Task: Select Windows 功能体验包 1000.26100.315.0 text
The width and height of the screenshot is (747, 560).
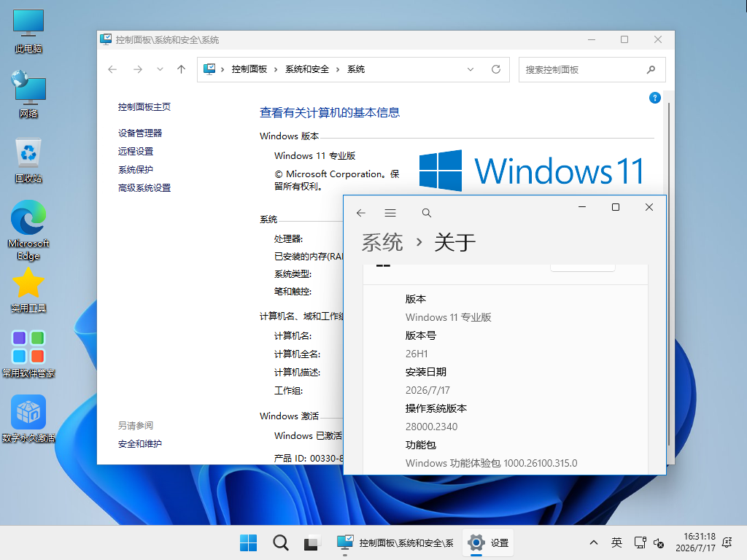Action: click(491, 463)
